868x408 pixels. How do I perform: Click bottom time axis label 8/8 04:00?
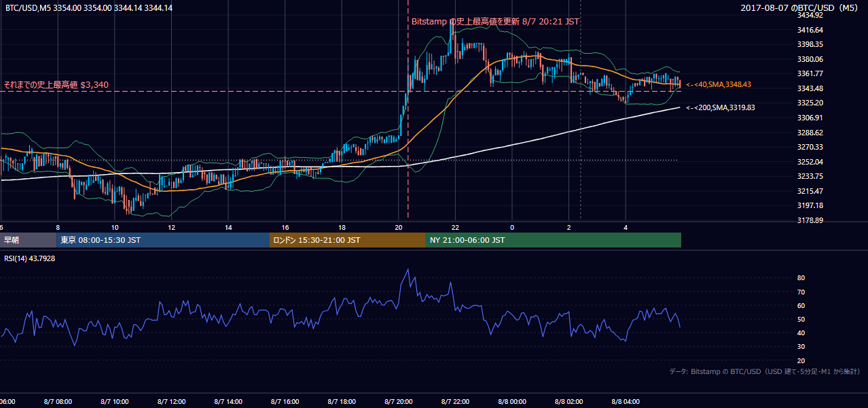(627, 402)
